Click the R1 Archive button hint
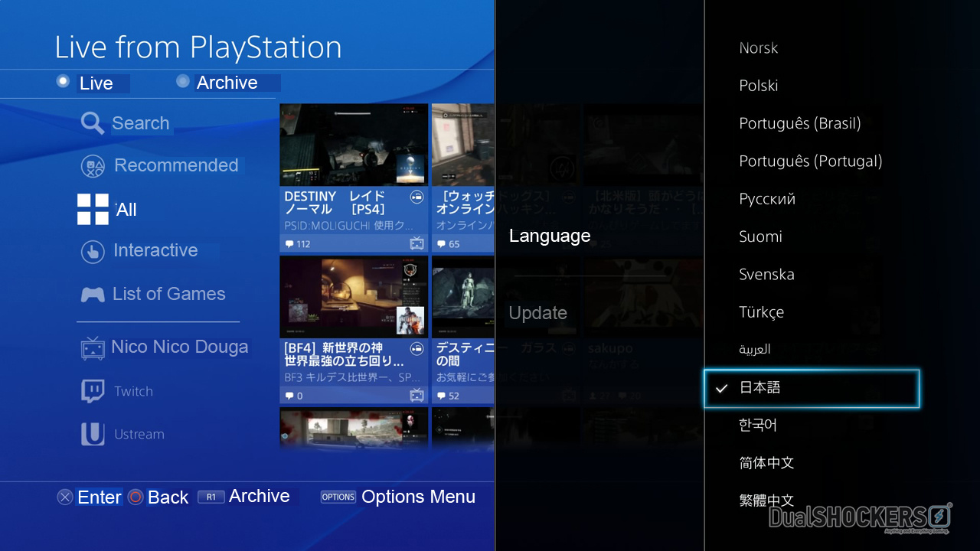 pos(243,496)
